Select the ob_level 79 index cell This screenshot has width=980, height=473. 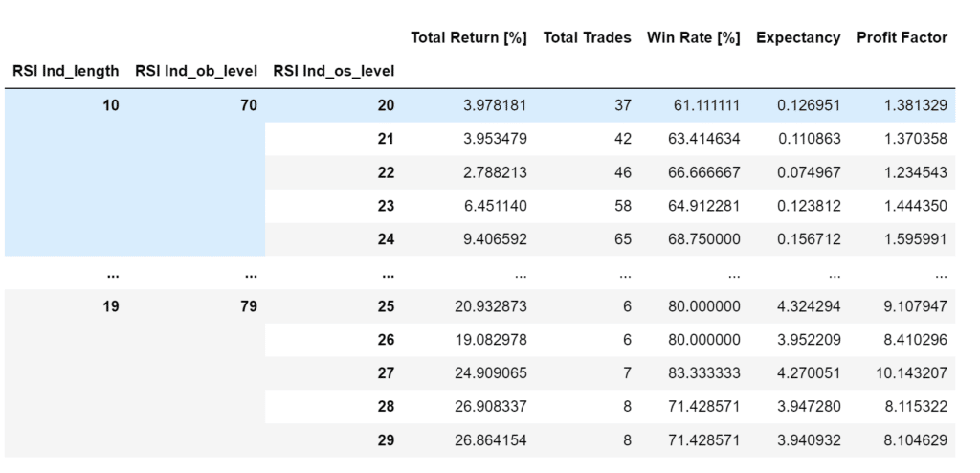click(249, 306)
